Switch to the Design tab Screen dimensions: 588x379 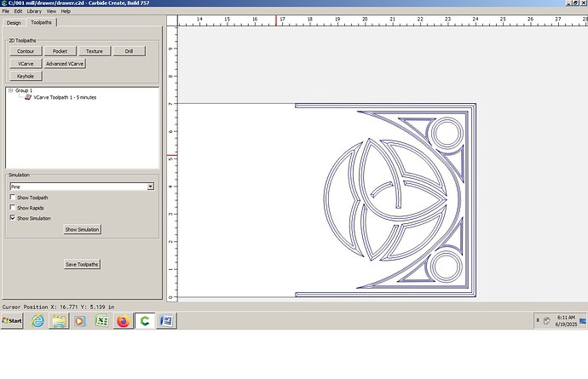pyautogui.click(x=14, y=22)
